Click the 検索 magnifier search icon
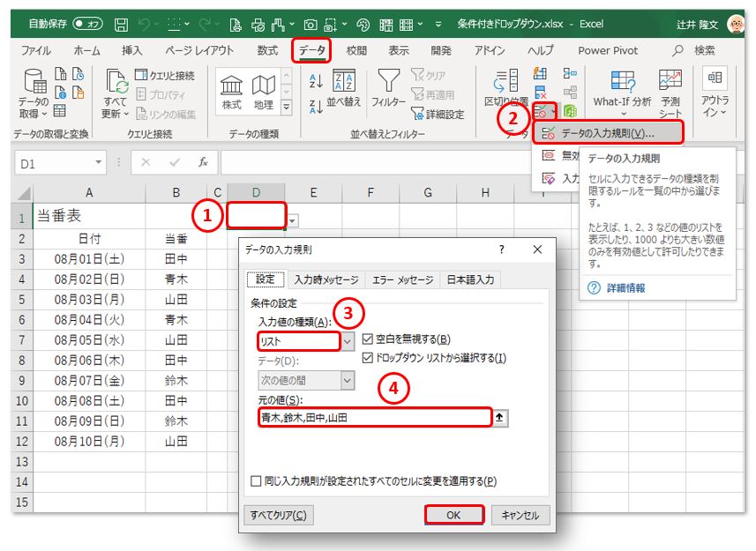 pos(677,50)
